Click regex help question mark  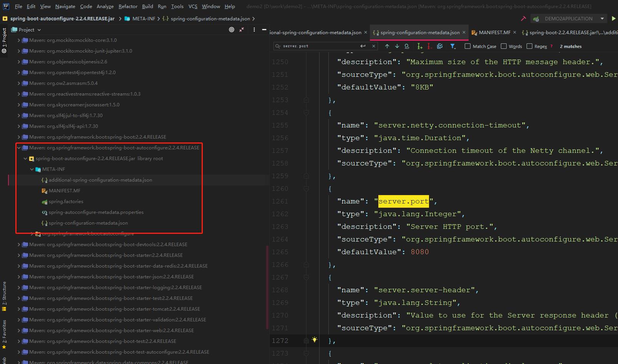click(x=552, y=46)
